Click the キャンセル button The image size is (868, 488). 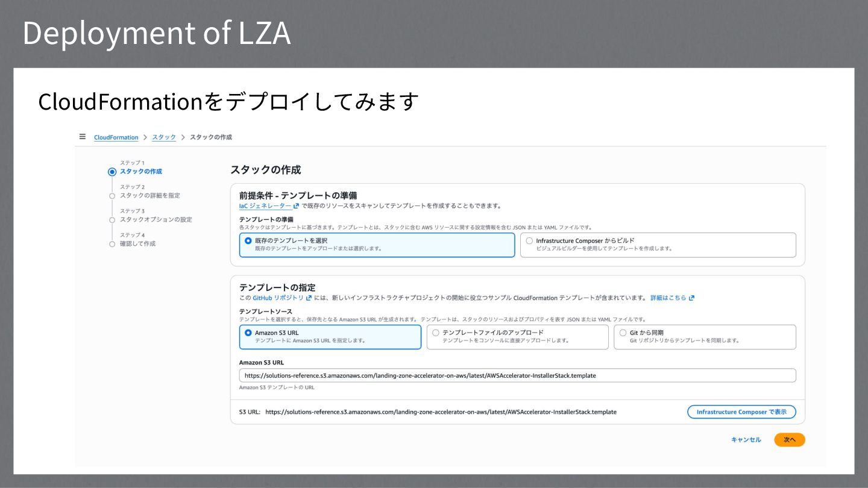[x=746, y=440]
